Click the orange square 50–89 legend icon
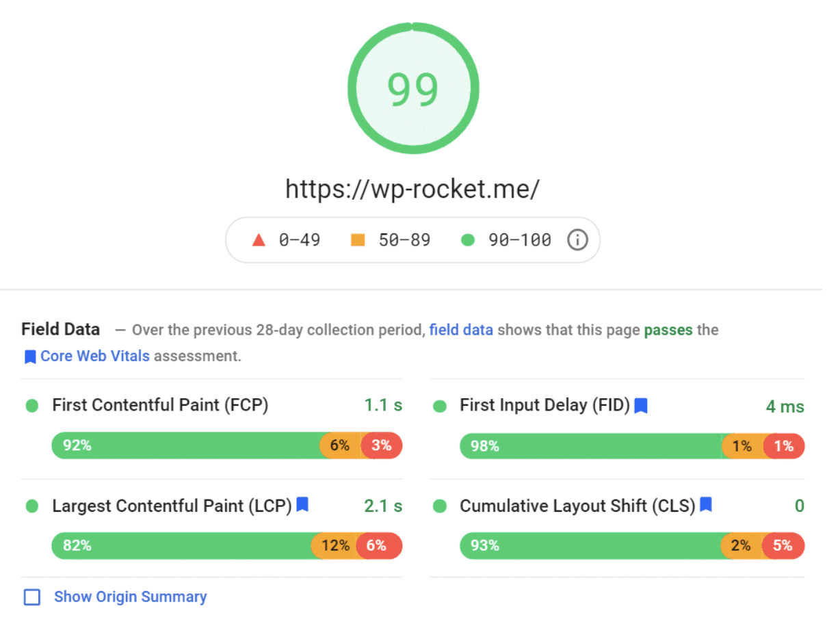 [357, 240]
